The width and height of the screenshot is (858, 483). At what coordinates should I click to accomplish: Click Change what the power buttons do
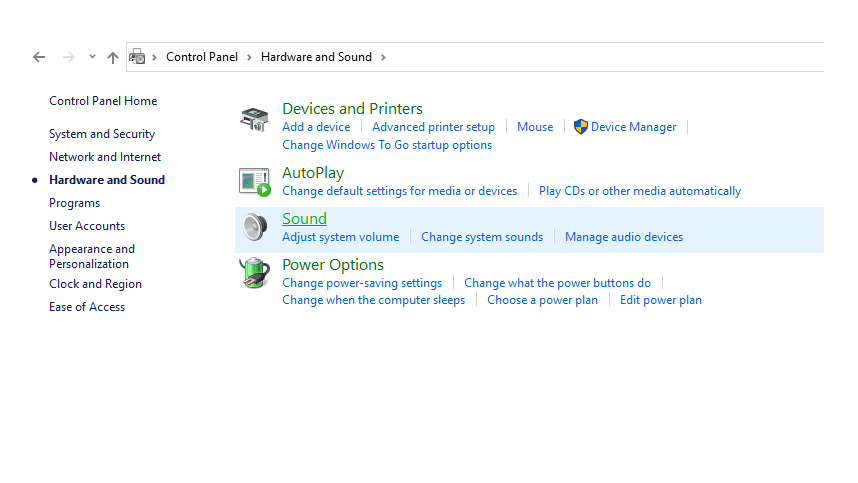[x=557, y=283]
